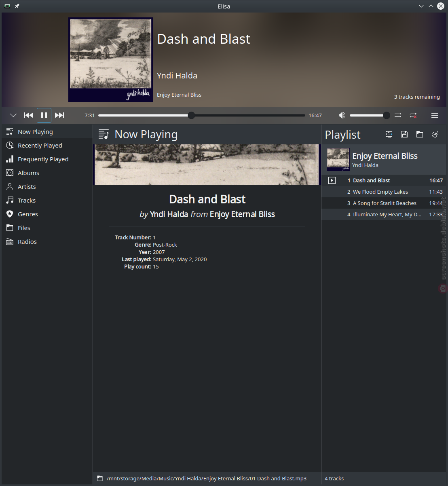Screen dimensions: 448x486
Task: Open the hamburger application menu
Action: tap(435, 115)
